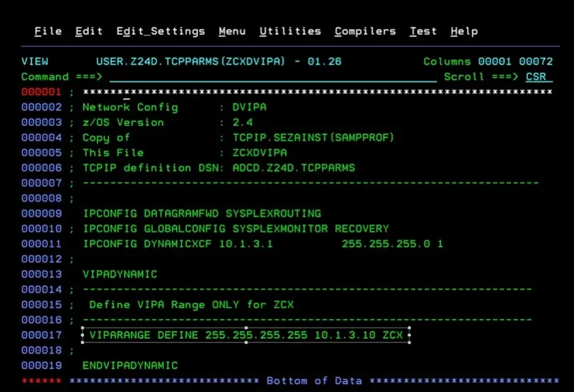The width and height of the screenshot is (574, 392).
Task: Click the VIPARANGE DEFINE statement
Action: pyautogui.click(x=246, y=335)
